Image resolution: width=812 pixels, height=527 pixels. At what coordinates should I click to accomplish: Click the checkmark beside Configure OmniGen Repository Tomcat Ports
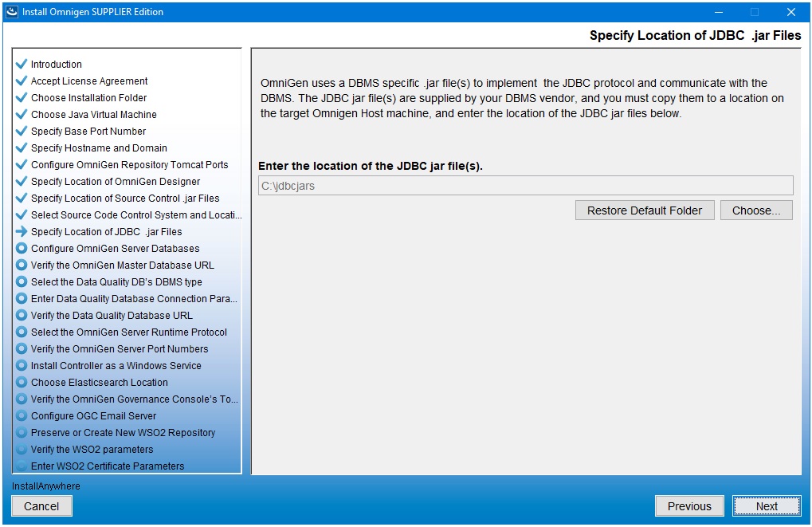pos(22,164)
